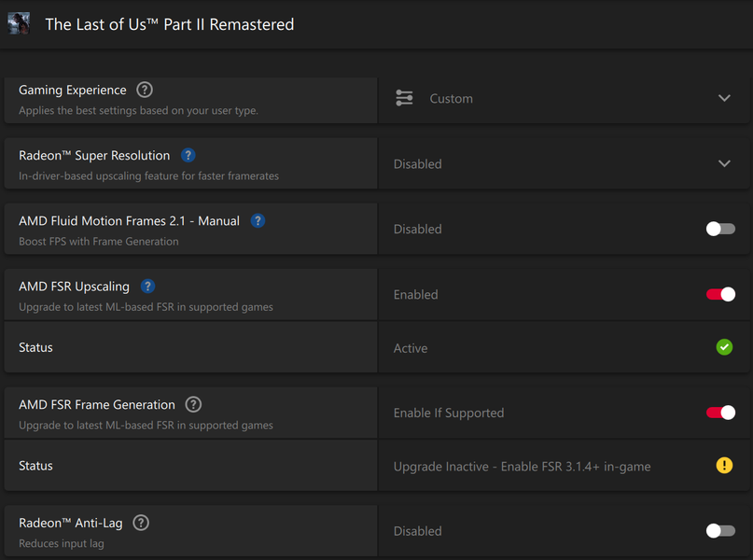Click The Last of Us game icon

(19, 24)
